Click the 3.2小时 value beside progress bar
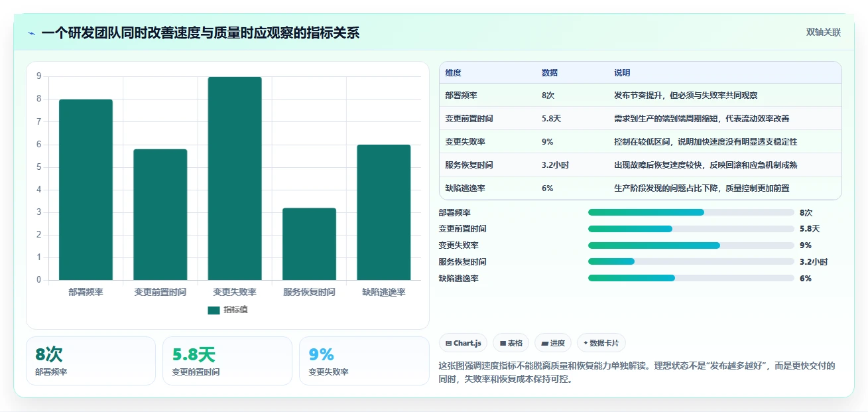The height and width of the screenshot is (412, 868). point(814,261)
